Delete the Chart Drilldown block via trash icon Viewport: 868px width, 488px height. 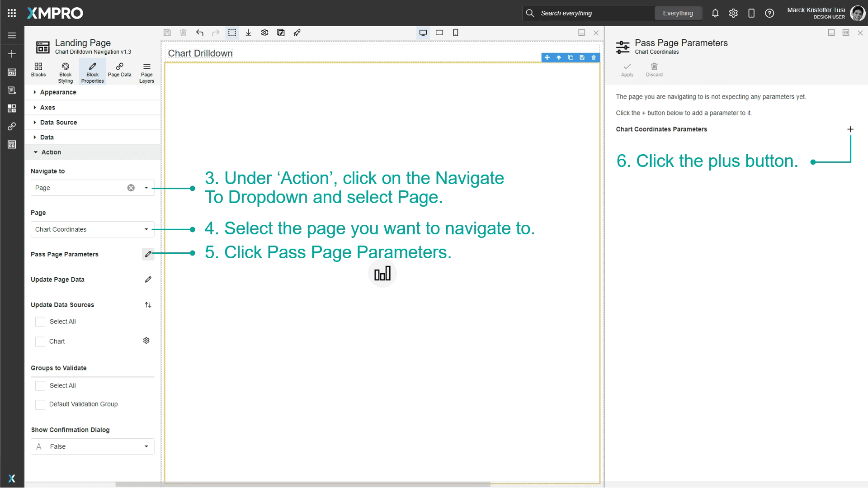(x=594, y=57)
